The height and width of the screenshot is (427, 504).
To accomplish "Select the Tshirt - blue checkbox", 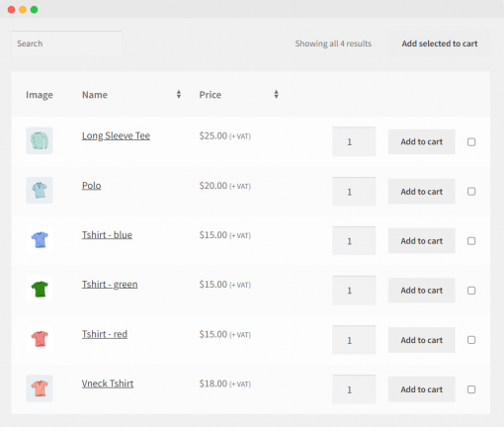I will [x=471, y=241].
